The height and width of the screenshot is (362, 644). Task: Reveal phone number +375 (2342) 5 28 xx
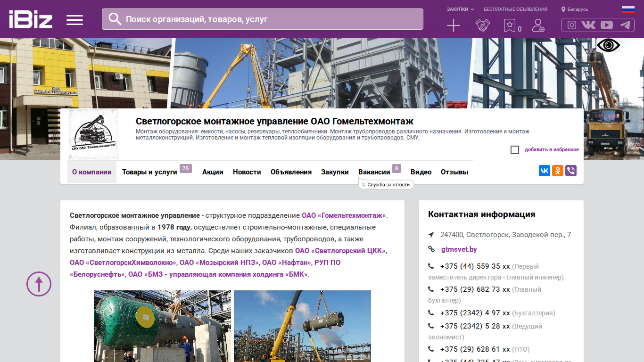[475, 326]
